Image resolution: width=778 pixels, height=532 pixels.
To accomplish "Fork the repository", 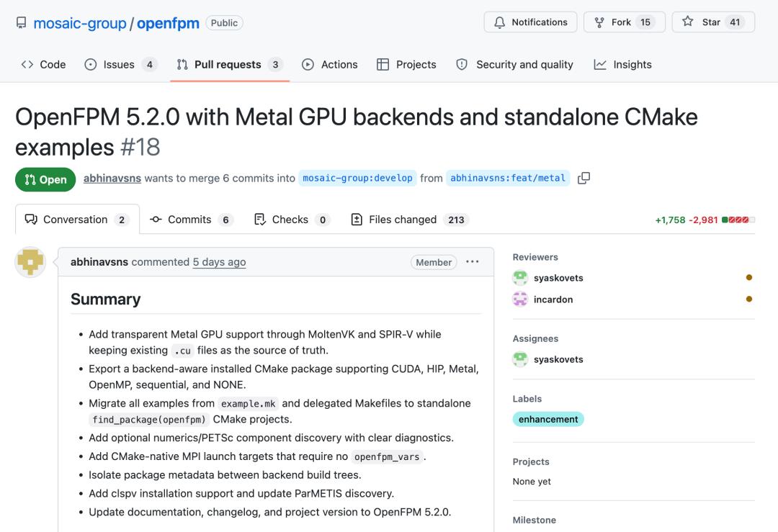I will point(624,22).
